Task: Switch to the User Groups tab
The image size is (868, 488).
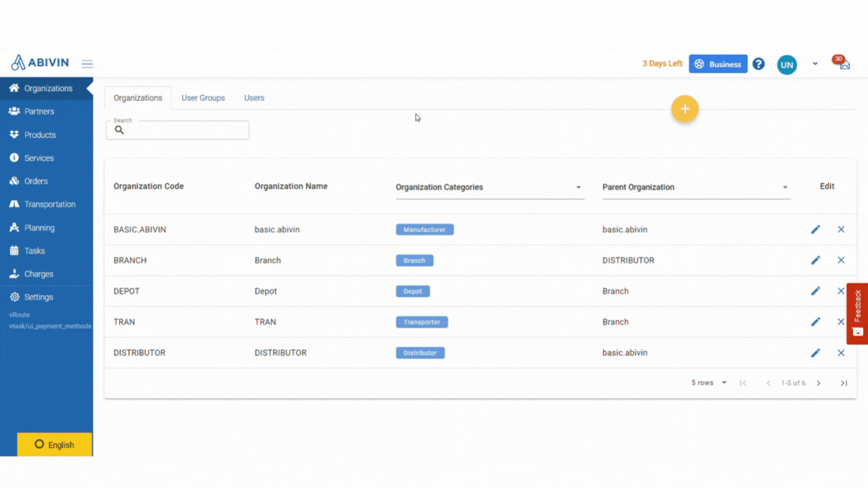Action: 203,98
